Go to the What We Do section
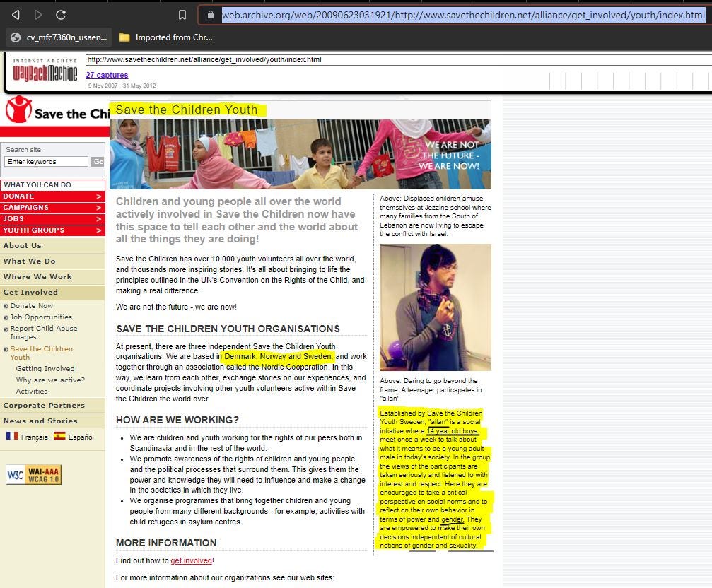Screen dimensions: 712x588 52,261
